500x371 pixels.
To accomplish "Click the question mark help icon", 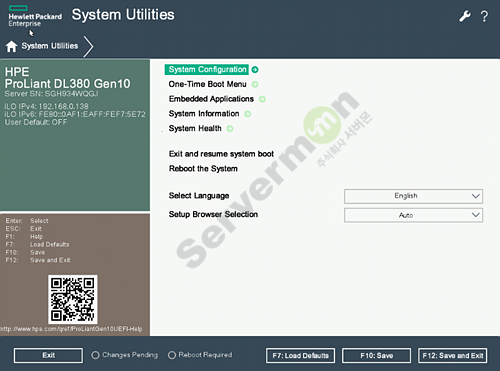I will point(484,16).
